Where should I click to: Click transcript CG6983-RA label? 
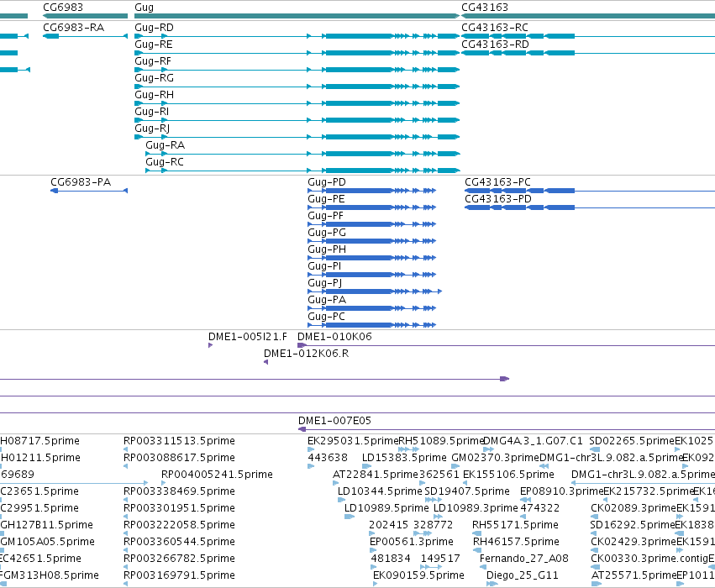click(73, 28)
